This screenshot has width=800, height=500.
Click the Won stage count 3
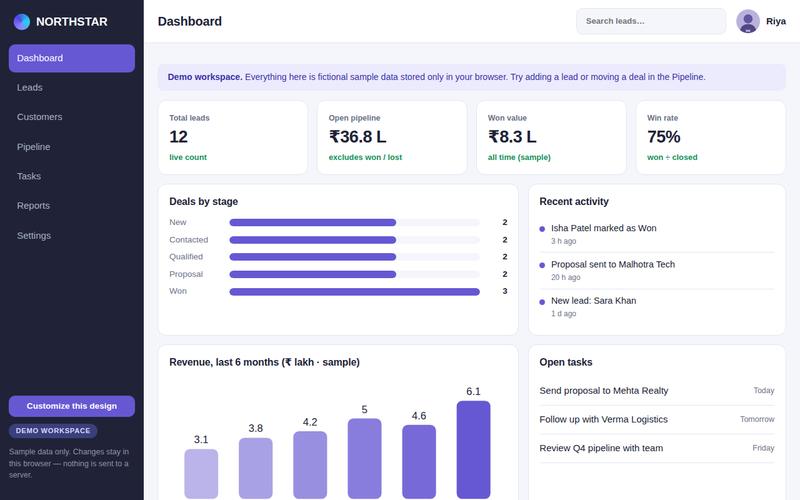[505, 291]
